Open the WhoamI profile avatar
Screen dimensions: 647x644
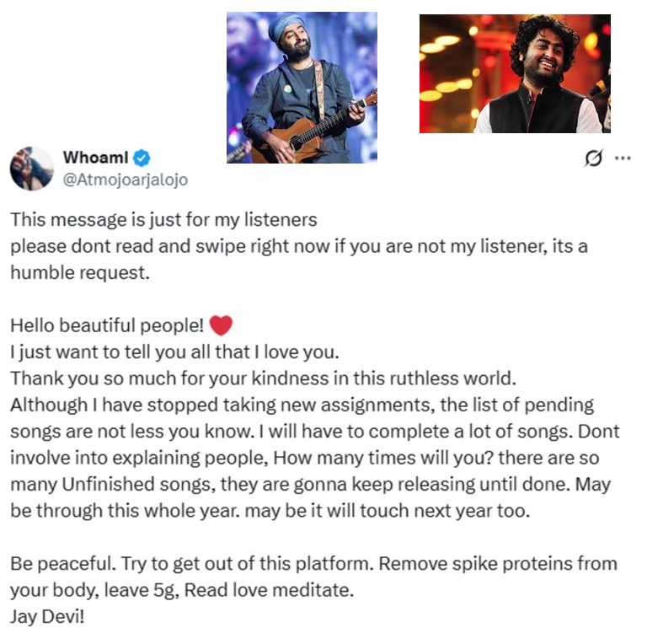(32, 168)
